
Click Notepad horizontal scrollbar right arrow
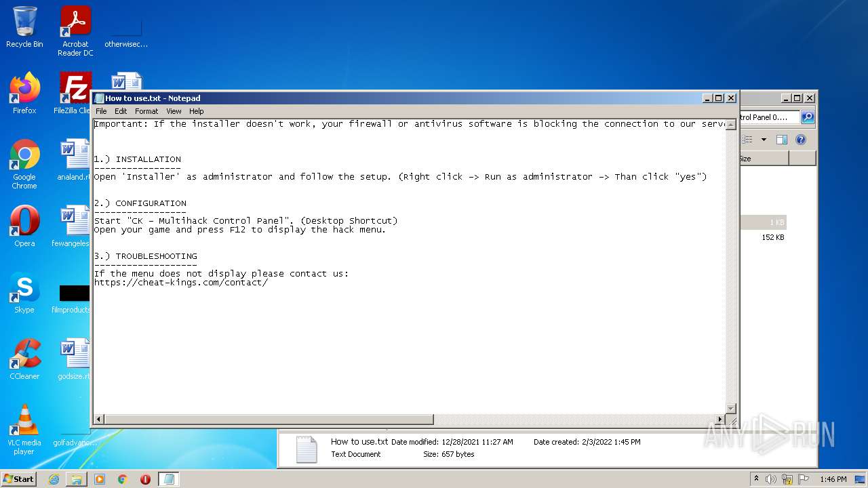click(720, 420)
